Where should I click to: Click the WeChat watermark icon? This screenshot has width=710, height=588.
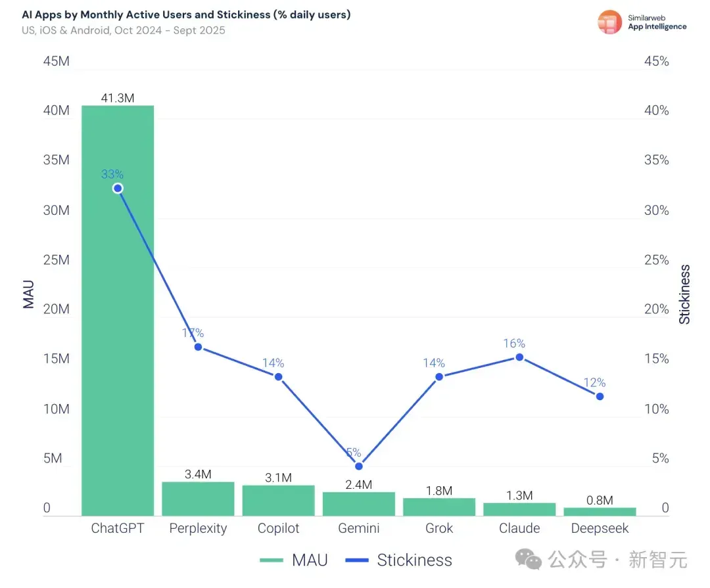pyautogui.click(x=528, y=560)
